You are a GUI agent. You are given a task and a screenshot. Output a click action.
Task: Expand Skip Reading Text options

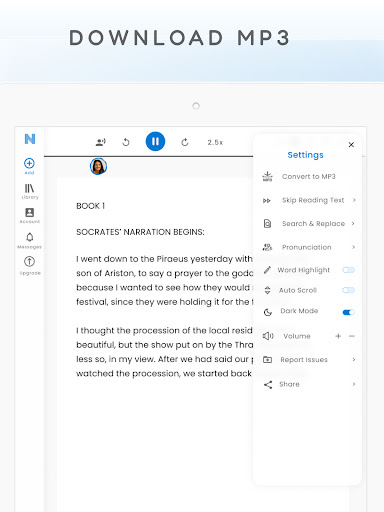pos(354,200)
